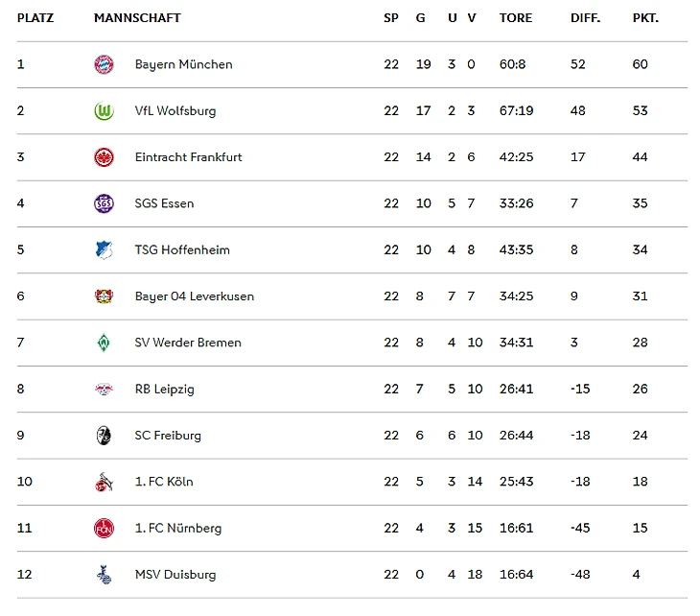This screenshot has height=616, width=700.
Task: Click the 1. FC Nürnberg red badge
Action: click(104, 529)
